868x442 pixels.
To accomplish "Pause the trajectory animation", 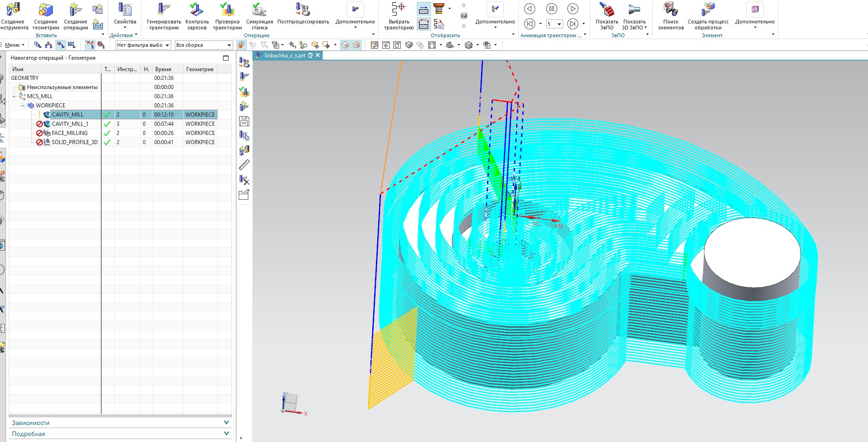I will point(551,9).
